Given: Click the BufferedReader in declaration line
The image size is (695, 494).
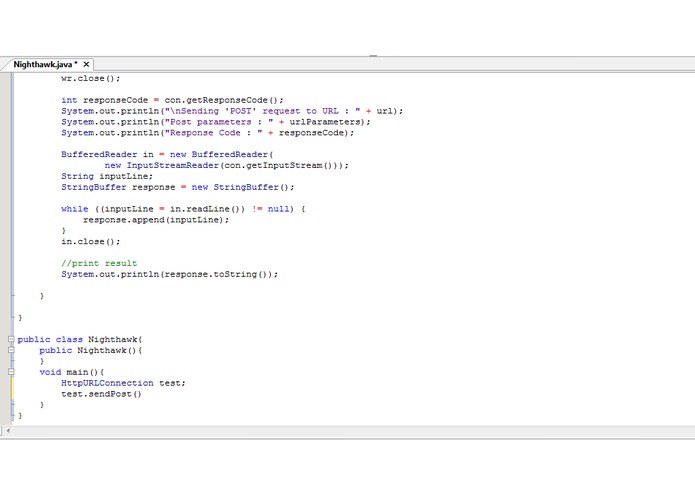Looking at the screenshot, I should pyautogui.click(x=168, y=155).
